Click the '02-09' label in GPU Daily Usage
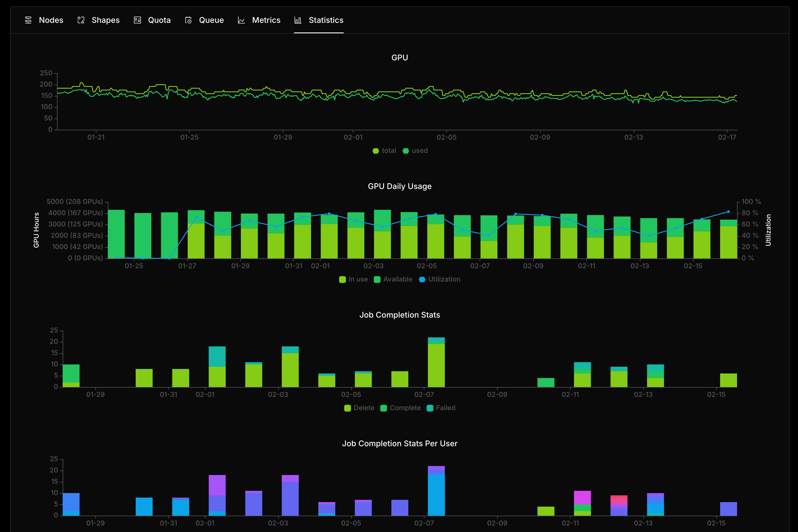Image resolution: width=798 pixels, height=532 pixels. [533, 266]
